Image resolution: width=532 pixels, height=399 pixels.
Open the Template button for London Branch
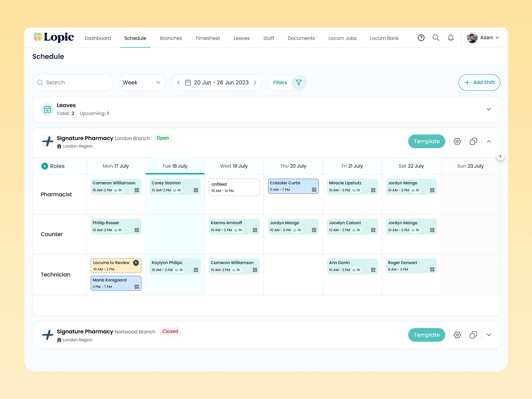(426, 141)
